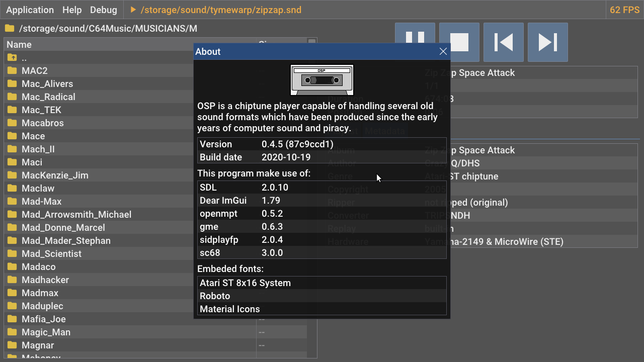644x362 pixels.
Task: Click the Madaco folder icon
Action: [x=12, y=267]
